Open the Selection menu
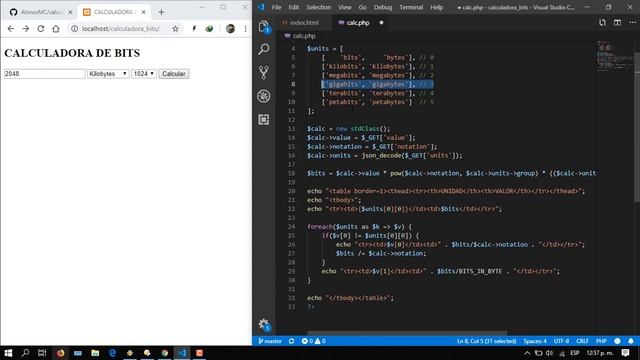 [x=318, y=7]
